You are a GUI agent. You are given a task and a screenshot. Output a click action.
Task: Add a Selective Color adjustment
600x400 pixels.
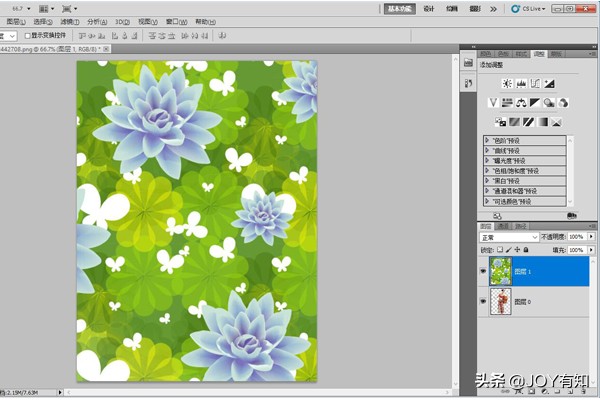(x=556, y=122)
